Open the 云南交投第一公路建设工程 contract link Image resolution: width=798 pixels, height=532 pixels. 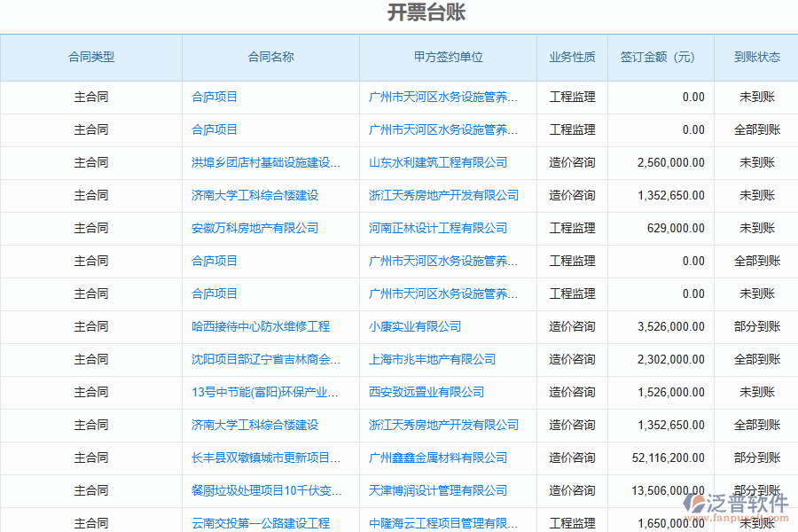click(260, 523)
